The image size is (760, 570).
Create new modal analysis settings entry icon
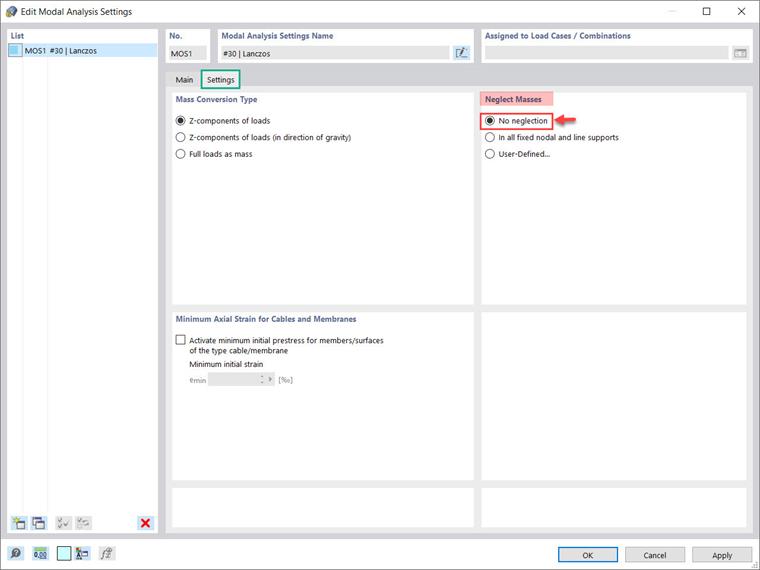[x=18, y=523]
